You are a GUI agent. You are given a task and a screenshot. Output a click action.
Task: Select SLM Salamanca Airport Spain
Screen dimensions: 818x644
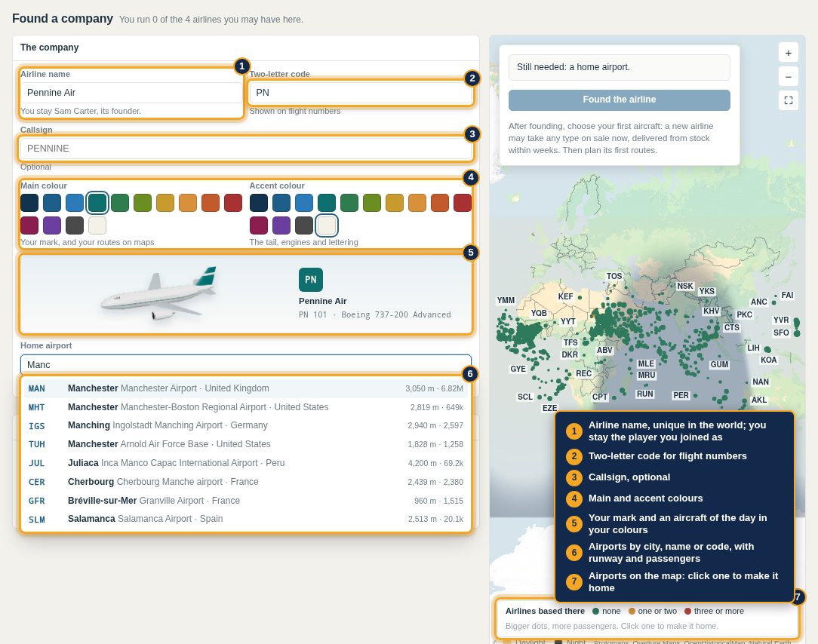click(x=246, y=519)
